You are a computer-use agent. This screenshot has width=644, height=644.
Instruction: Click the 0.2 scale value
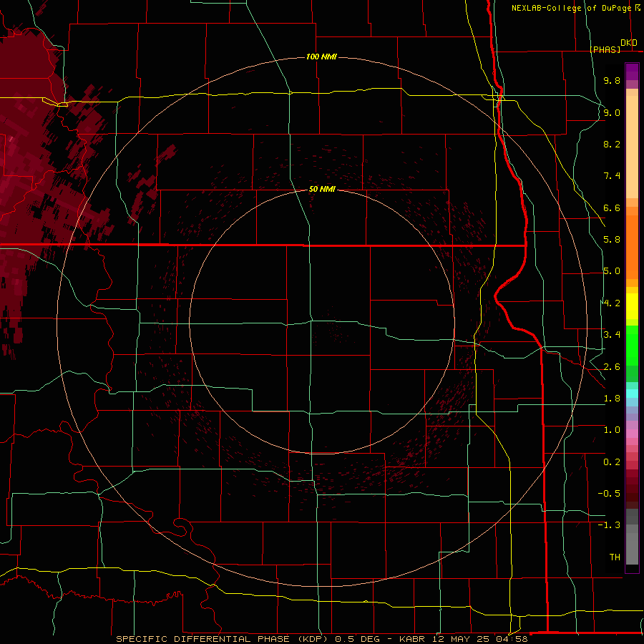pyautogui.click(x=612, y=462)
